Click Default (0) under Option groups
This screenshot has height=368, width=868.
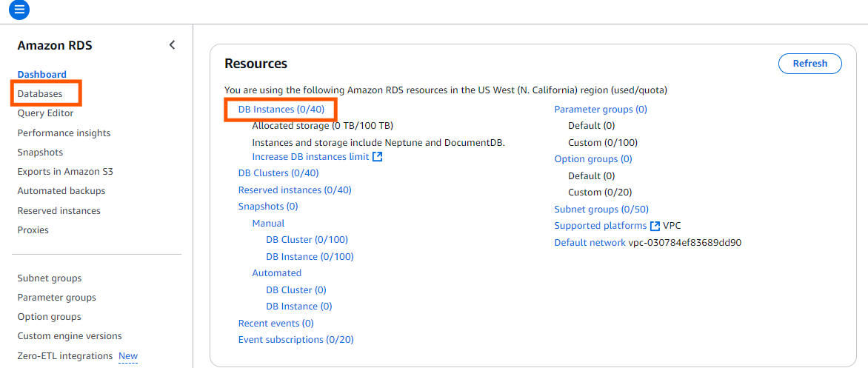(591, 176)
